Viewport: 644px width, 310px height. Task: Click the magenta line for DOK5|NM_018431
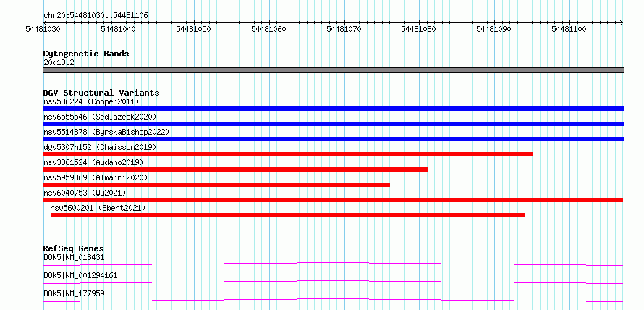[x=333, y=264]
